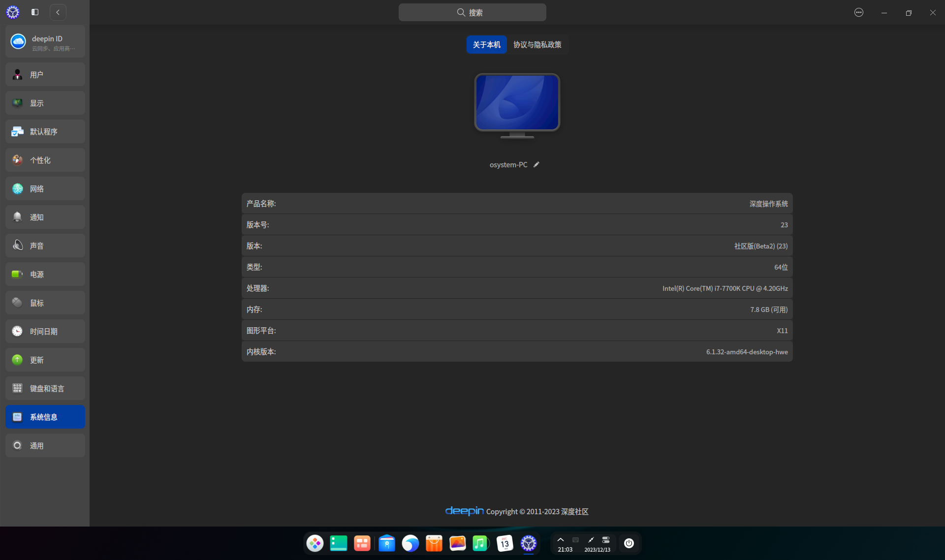Viewport: 945px width, 560px height.
Task: Click the Intel Core i7-7700K processor value
Action: click(725, 288)
